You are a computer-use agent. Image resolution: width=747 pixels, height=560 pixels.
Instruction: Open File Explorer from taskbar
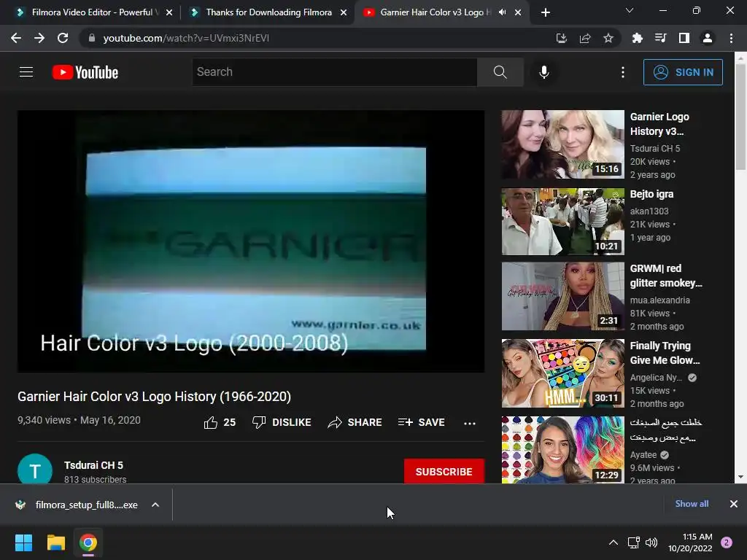(55, 542)
